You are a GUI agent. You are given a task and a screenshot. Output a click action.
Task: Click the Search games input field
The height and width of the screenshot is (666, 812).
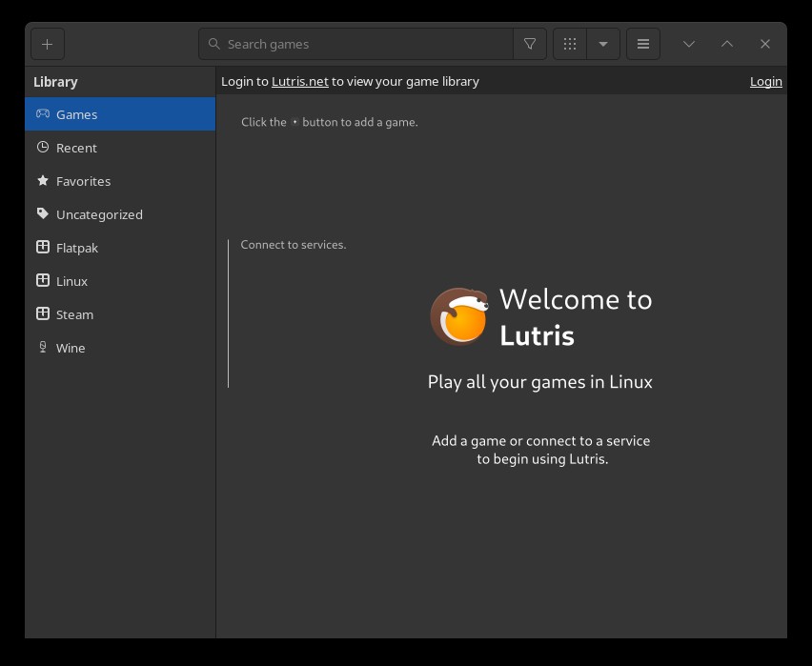coord(355,44)
